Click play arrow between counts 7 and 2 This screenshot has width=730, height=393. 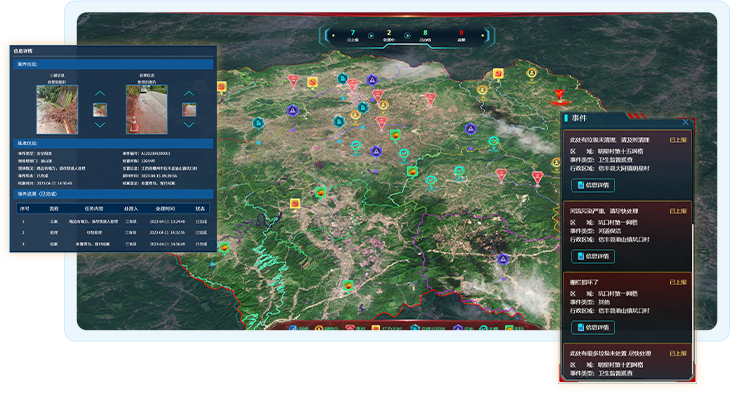371,35
